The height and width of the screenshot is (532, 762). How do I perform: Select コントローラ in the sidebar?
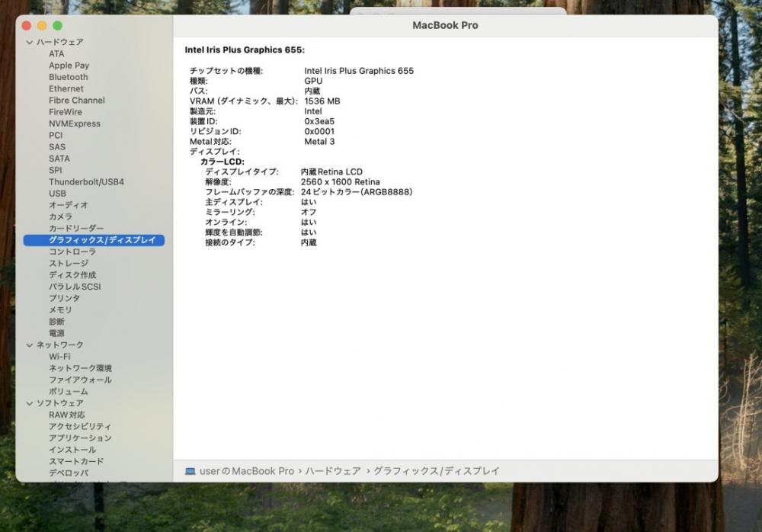(72, 252)
